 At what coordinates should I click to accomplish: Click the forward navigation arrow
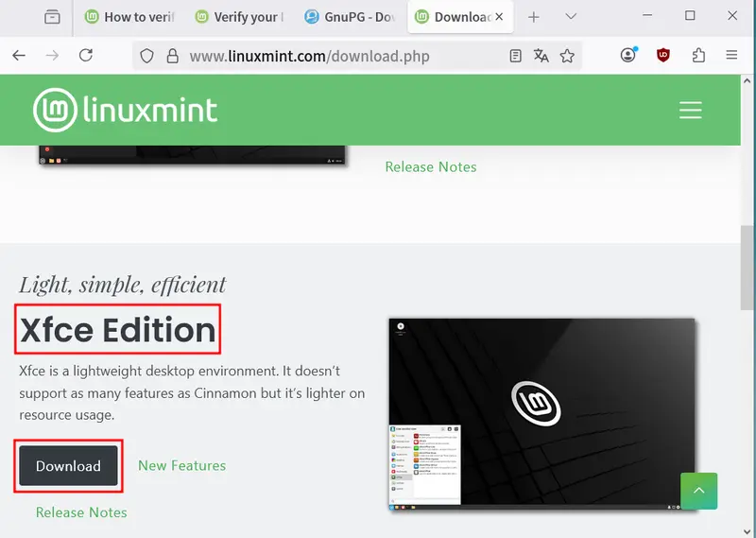pyautogui.click(x=52, y=56)
